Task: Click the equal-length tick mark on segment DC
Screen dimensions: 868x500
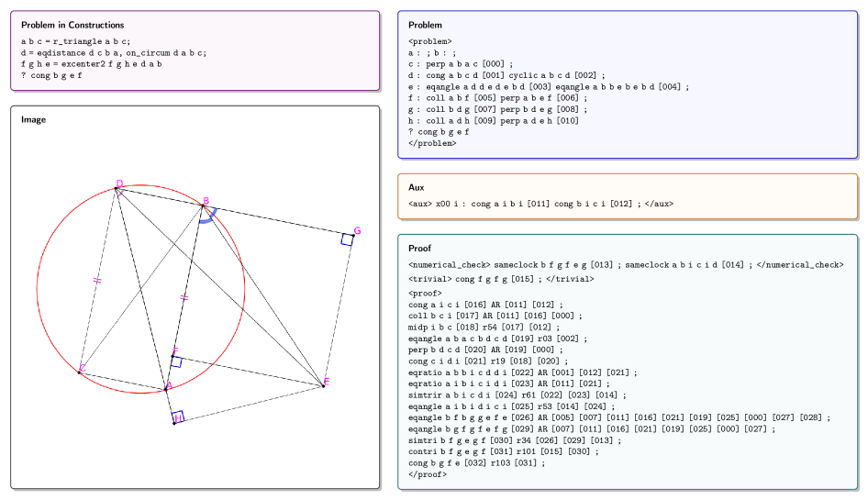Action: 97,281
